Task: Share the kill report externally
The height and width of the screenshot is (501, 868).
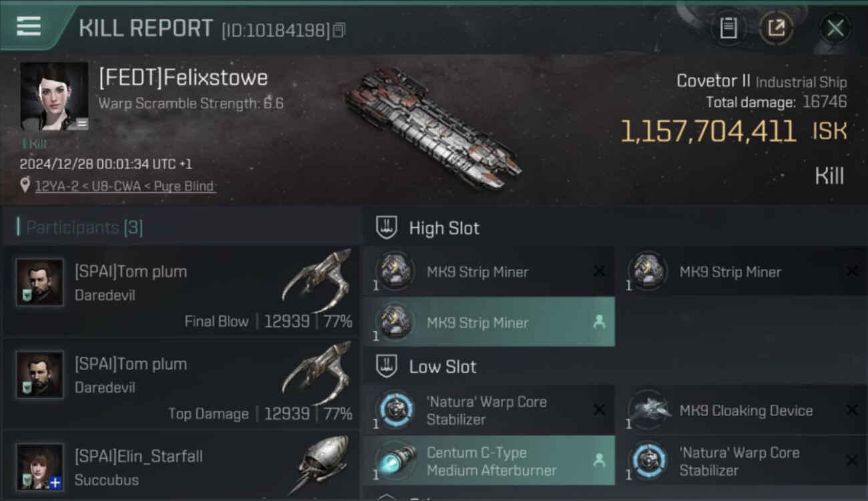Action: tap(776, 28)
